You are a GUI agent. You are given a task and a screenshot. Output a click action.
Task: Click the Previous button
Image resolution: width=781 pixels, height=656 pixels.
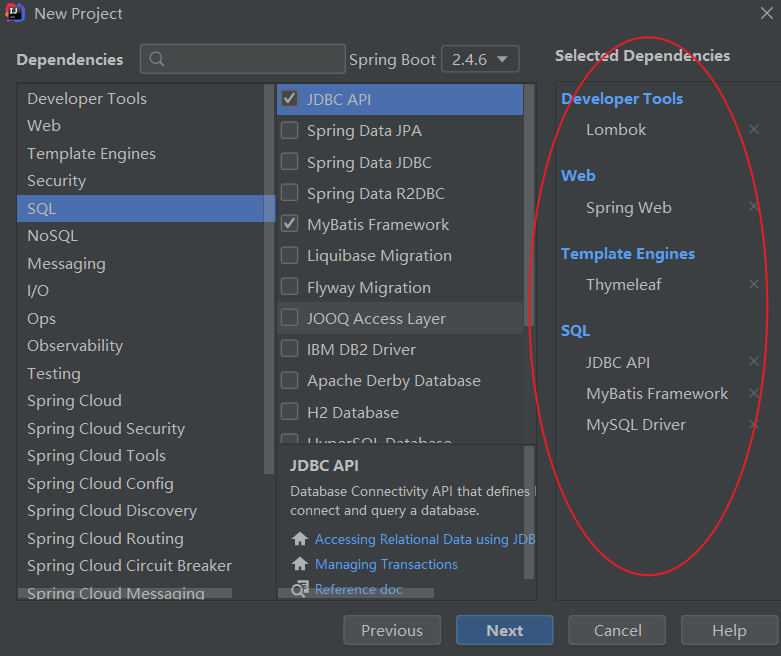coord(391,630)
